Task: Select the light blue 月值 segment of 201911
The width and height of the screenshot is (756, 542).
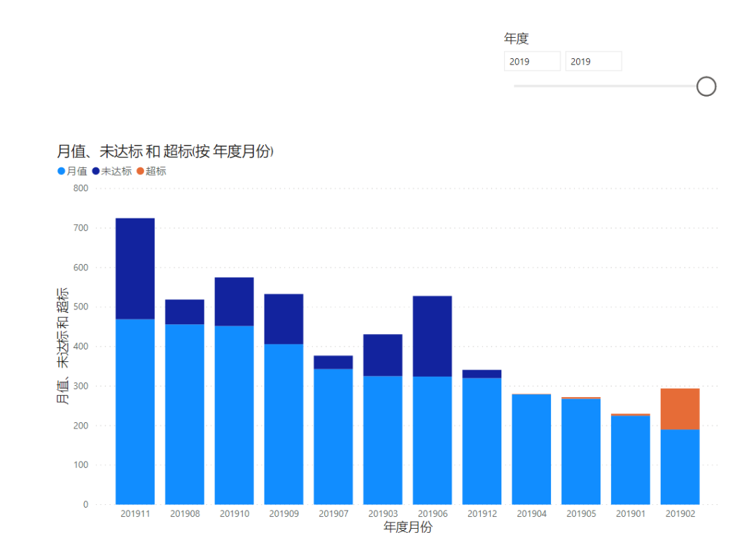Action: click(135, 412)
